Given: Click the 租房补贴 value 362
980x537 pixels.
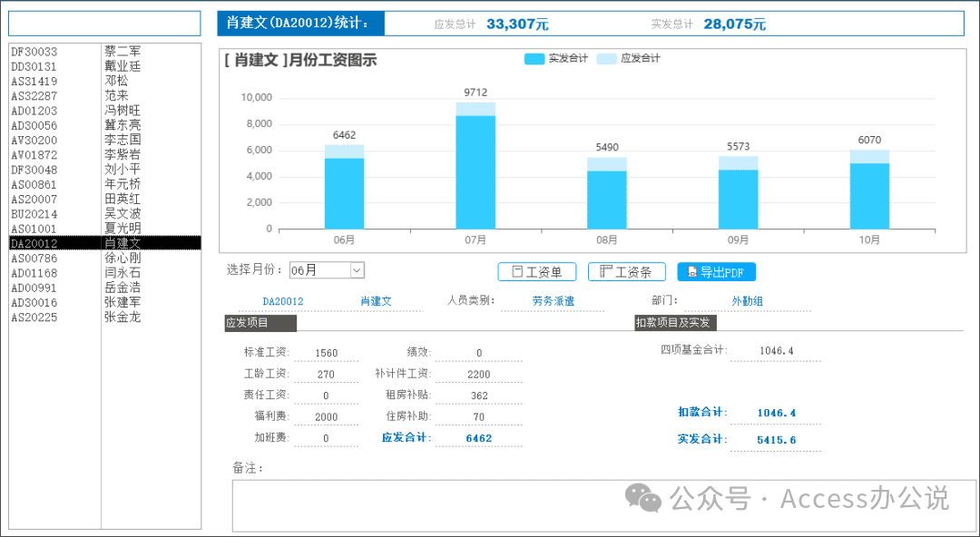Looking at the screenshot, I should tap(479, 395).
